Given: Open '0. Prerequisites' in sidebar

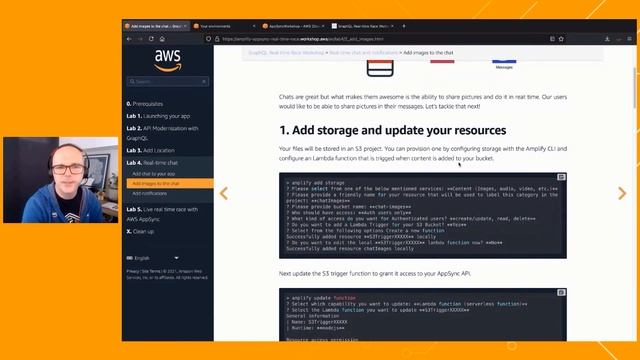Looking at the screenshot, I should [x=144, y=104].
